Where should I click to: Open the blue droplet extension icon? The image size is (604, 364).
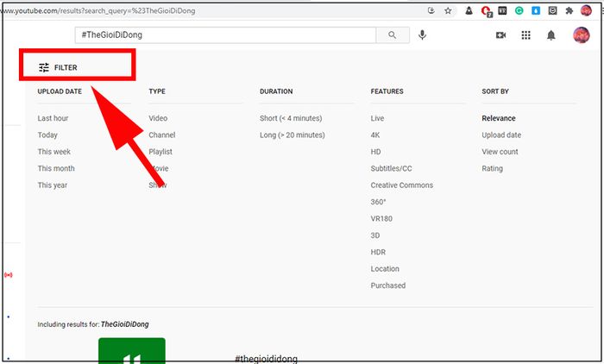coord(536,11)
